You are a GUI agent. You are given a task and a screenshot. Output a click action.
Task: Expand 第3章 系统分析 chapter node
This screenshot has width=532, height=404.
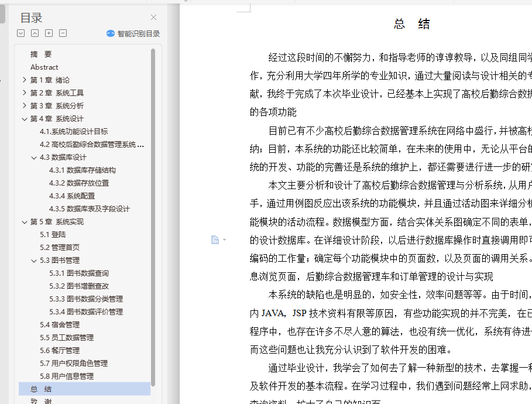25,105
